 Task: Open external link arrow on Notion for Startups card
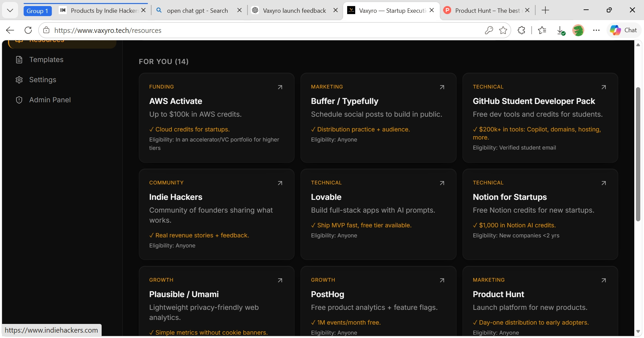604,183
